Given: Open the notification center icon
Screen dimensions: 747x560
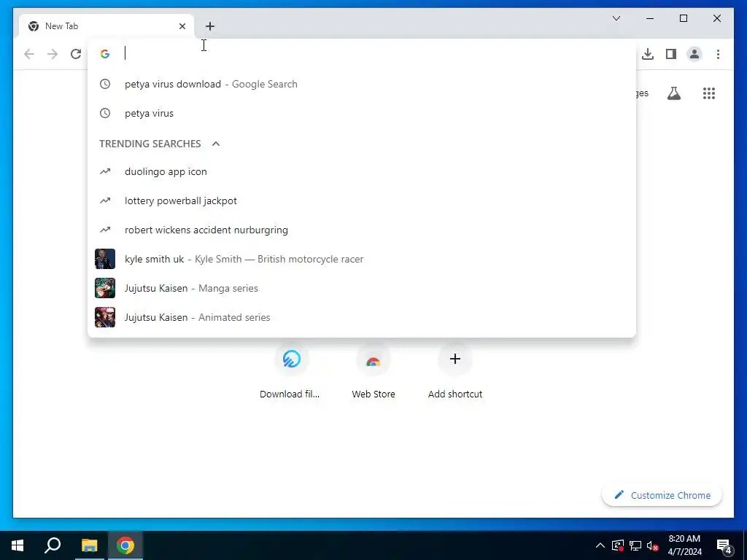Looking at the screenshot, I should click(x=724, y=546).
